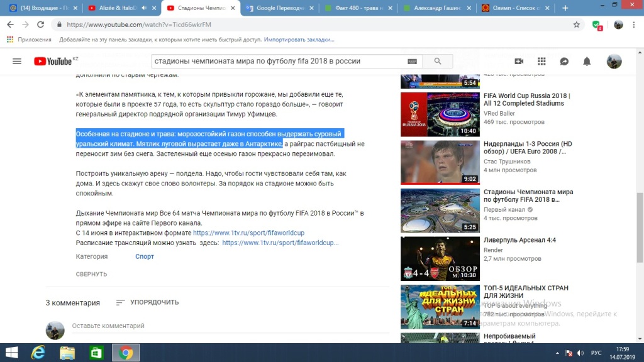Open the Apps shortcut in bookmarks bar
The image size is (644, 362).
click(x=29, y=40)
